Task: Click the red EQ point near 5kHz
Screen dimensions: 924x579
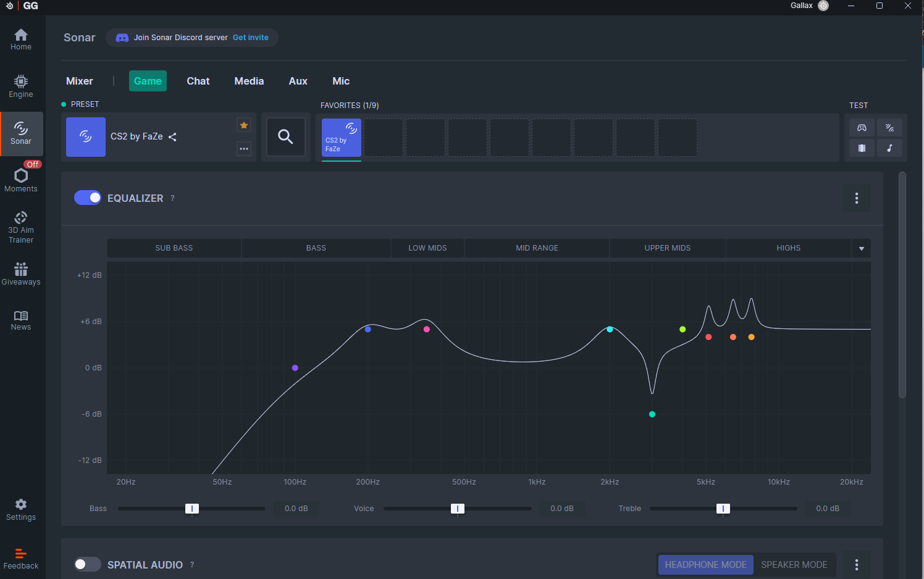Action: (x=708, y=337)
